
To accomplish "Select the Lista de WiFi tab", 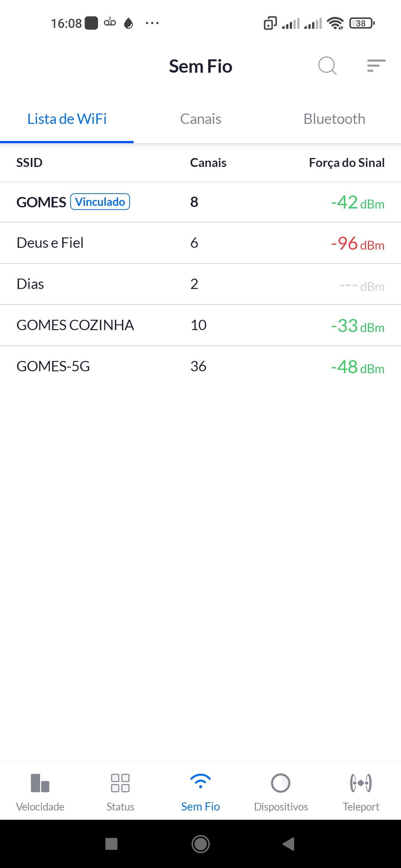I will (x=67, y=119).
